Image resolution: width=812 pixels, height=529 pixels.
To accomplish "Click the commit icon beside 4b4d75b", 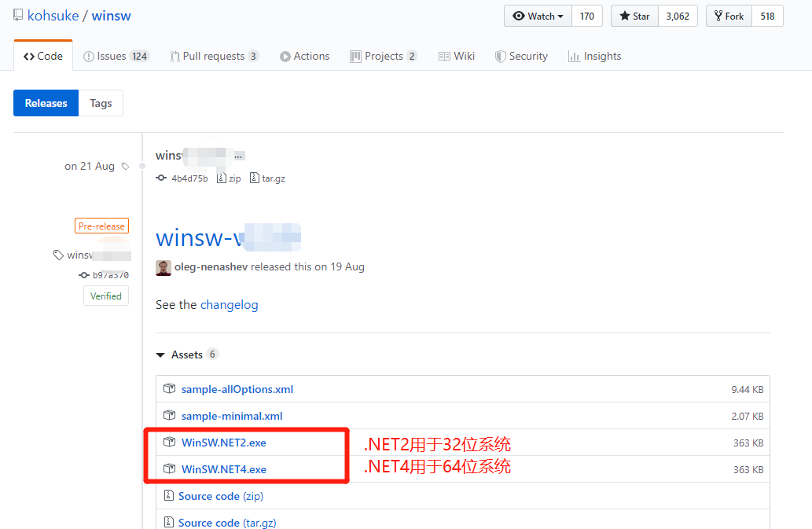I will coord(161,178).
